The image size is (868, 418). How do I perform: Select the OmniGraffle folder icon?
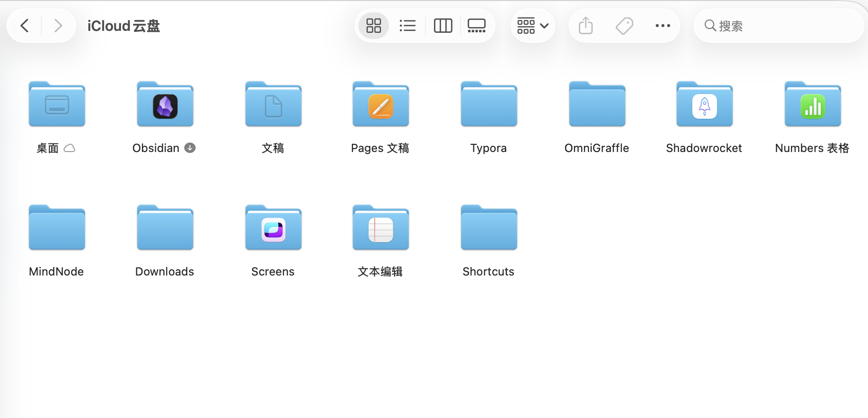coord(597,104)
